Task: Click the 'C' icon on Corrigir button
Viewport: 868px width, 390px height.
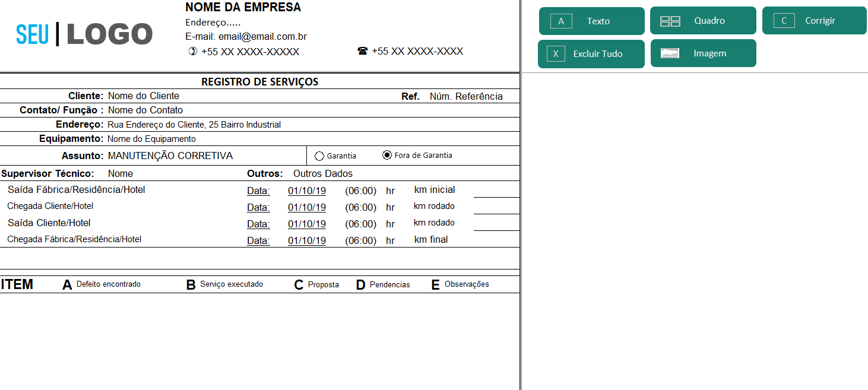Action: pos(784,21)
